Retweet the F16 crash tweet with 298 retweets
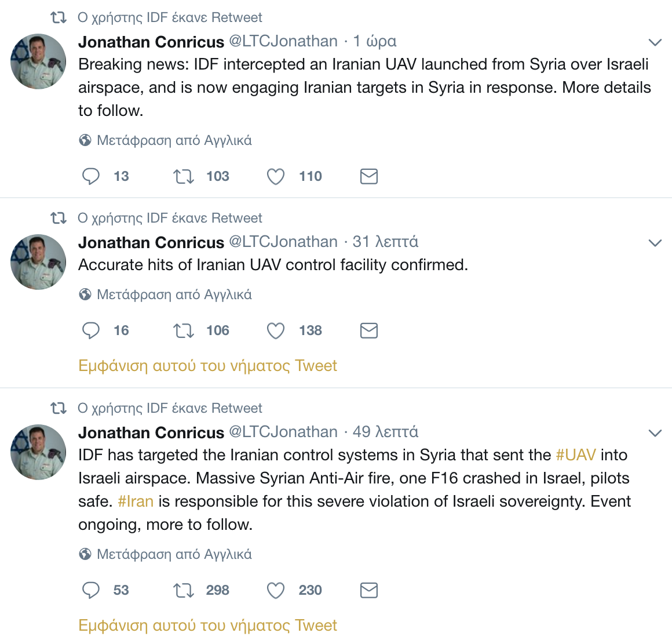This screenshot has height=640, width=672. [x=184, y=590]
